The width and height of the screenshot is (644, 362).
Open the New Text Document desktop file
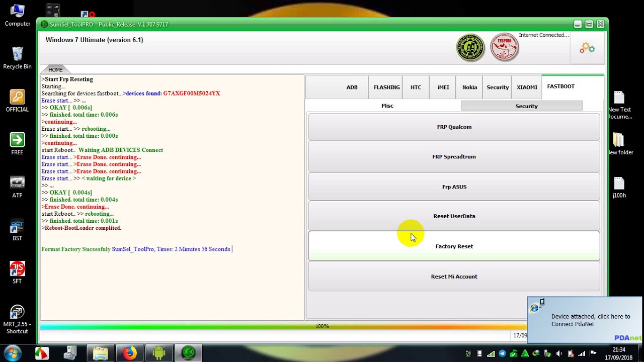click(619, 106)
